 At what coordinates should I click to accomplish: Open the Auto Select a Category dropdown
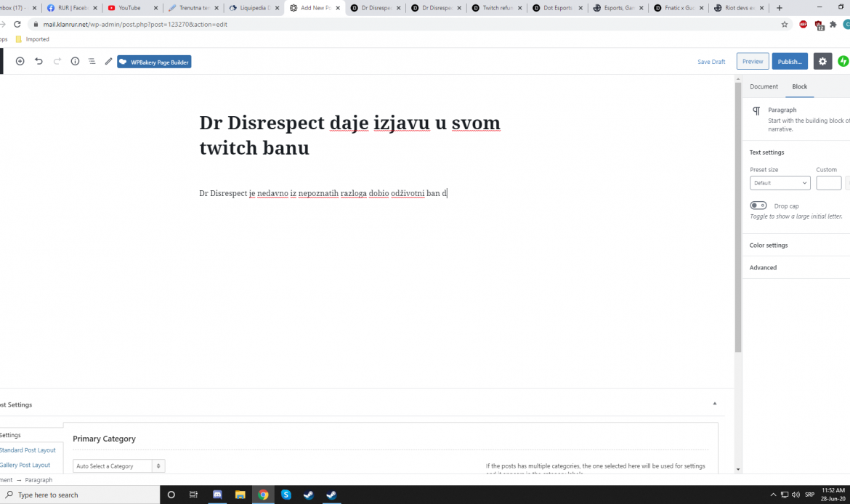[x=119, y=466]
